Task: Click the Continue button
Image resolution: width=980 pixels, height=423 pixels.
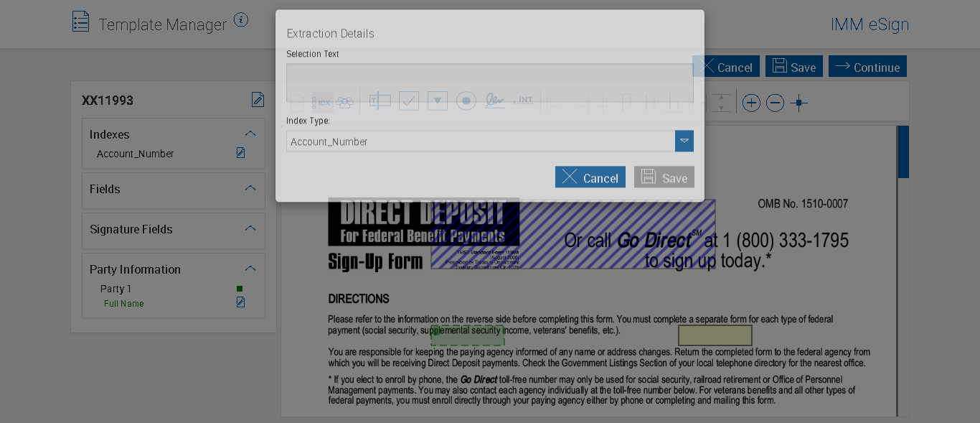Action: coord(867,67)
